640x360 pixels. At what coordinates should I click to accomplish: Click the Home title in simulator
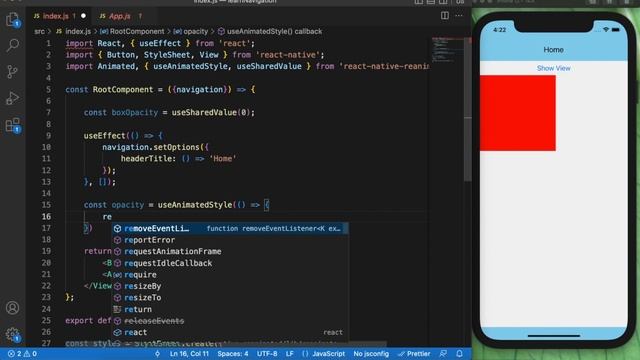553,50
